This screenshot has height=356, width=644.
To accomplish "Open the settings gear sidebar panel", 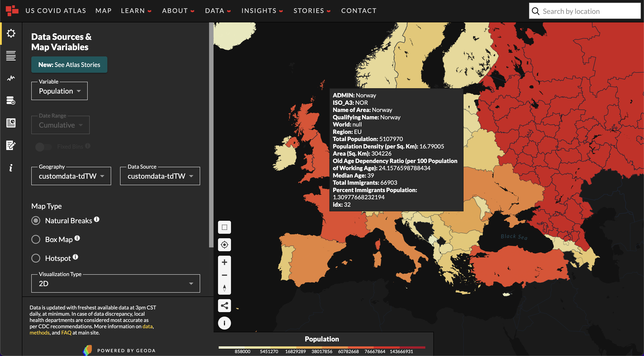I will (11, 33).
